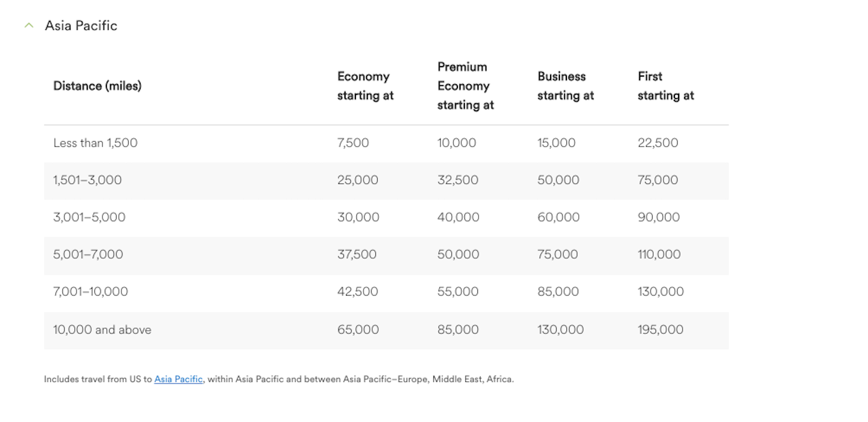Click the 3,001–5,000 distance row label
This screenshot has height=422, width=868.
coord(89,218)
